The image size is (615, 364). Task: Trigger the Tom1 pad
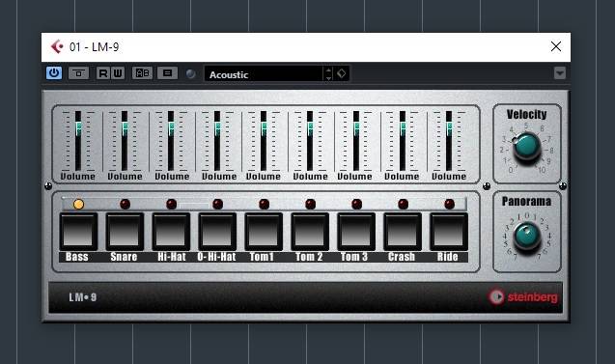tap(264, 232)
